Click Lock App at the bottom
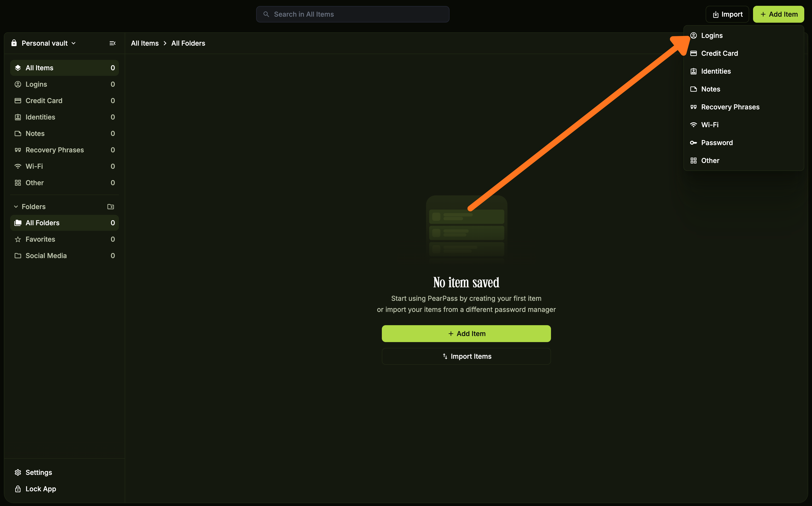 (x=41, y=489)
